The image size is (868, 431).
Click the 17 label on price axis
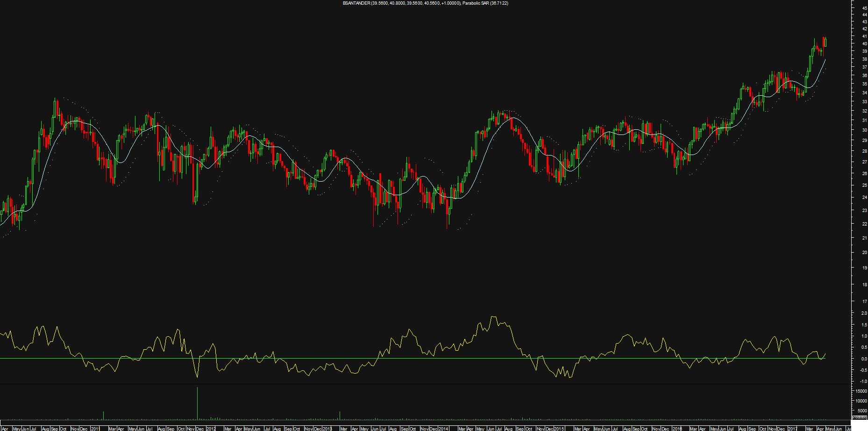865,302
